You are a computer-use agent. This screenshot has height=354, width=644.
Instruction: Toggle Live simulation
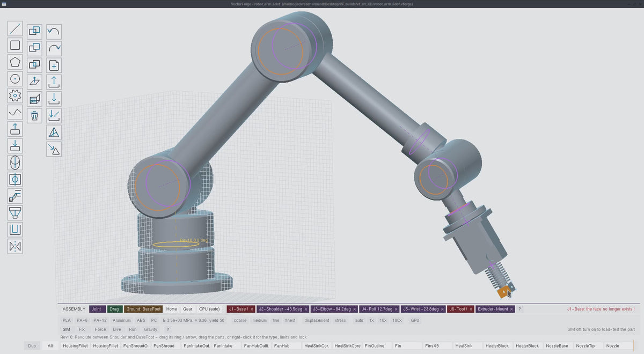point(117,329)
